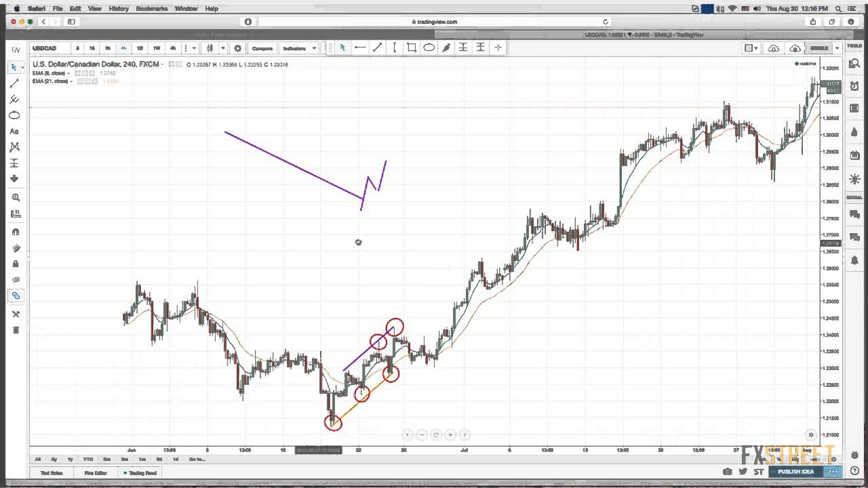
Task: Open the History menu
Action: (x=119, y=8)
